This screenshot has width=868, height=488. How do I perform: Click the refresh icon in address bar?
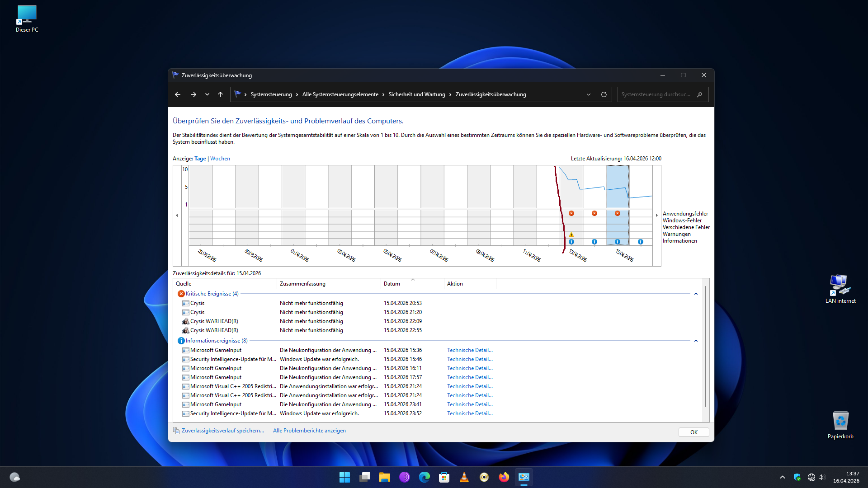click(604, 94)
